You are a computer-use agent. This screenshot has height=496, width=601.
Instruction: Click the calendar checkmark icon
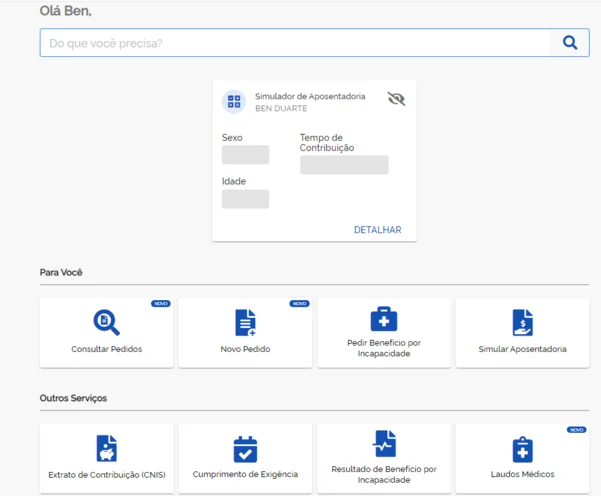pos(245,449)
